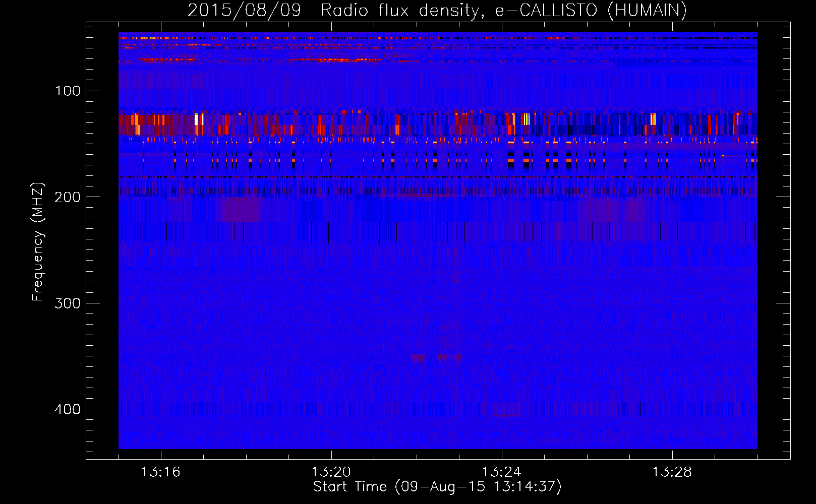Screen dimensions: 816x504
Task: Click the 13:20 time tick label
Action: 331,472
